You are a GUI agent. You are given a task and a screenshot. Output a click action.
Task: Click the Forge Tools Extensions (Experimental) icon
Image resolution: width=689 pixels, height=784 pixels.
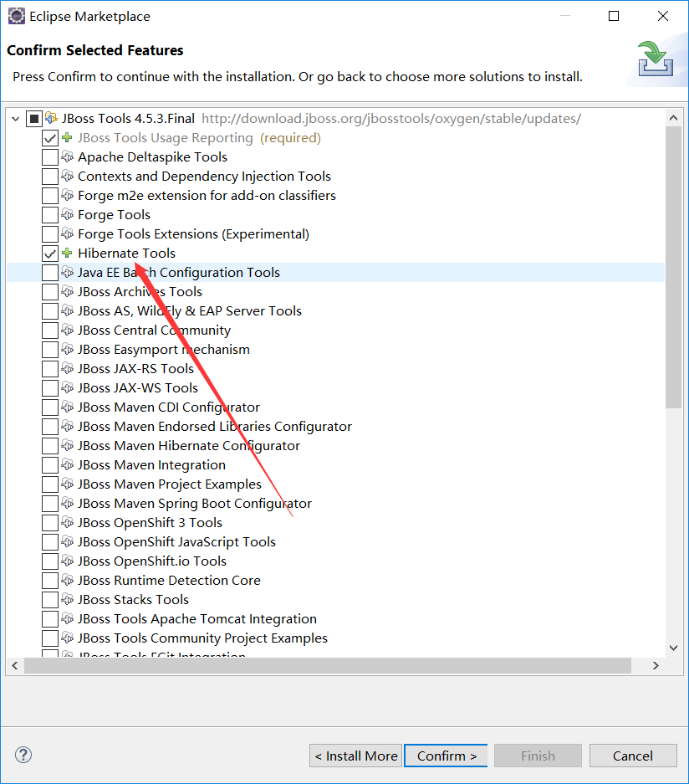[68, 234]
